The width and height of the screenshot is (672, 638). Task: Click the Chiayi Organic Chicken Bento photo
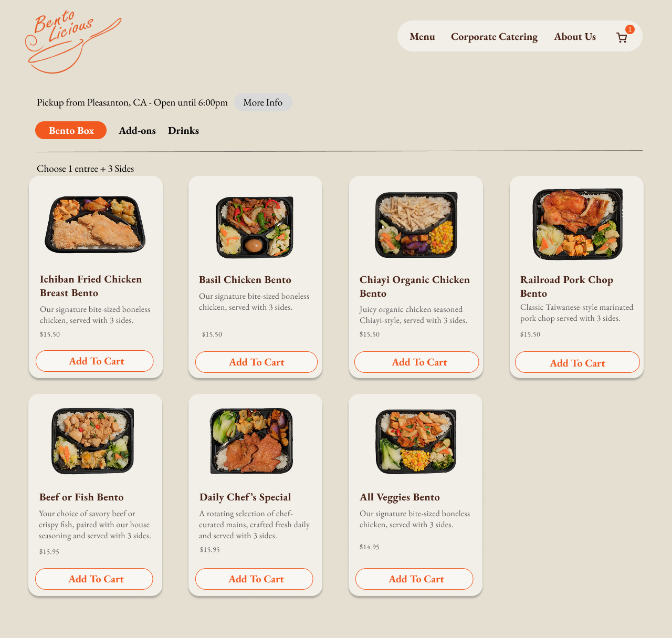click(416, 224)
